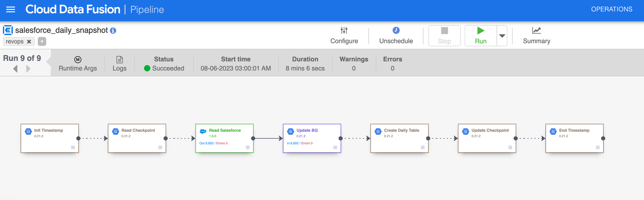This screenshot has height=200, width=644.
Task: Run the pipeline
Action: tap(480, 35)
